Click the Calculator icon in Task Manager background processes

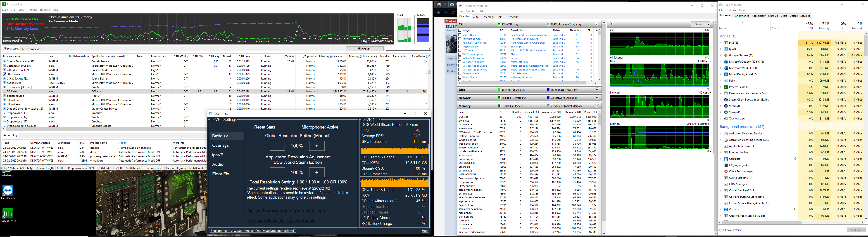coord(726,159)
